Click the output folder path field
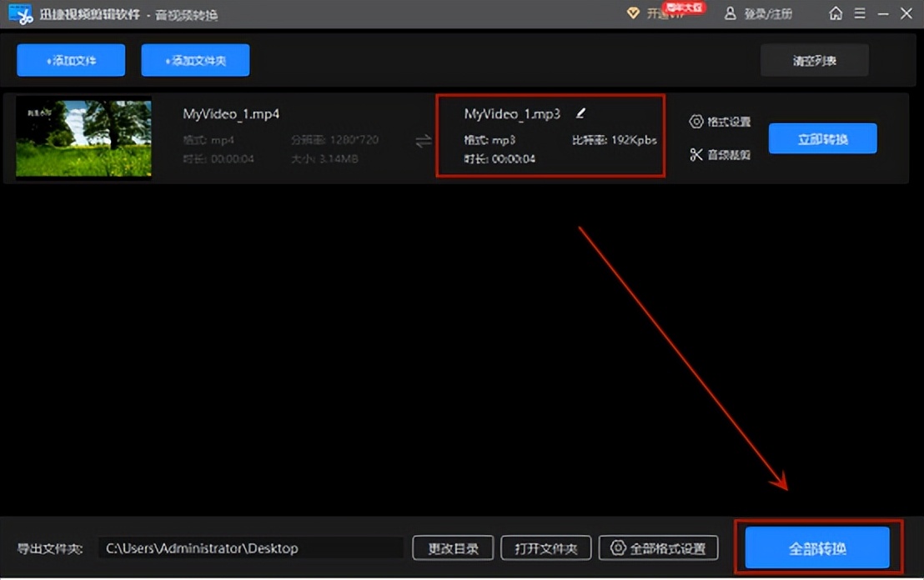Screen dimensions: 924x580 (250, 547)
